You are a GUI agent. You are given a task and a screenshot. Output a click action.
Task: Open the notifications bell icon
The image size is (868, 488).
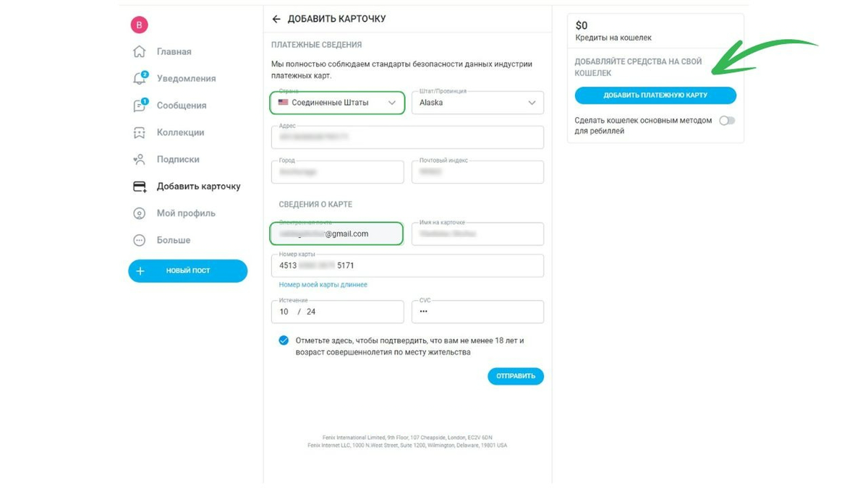[140, 79]
